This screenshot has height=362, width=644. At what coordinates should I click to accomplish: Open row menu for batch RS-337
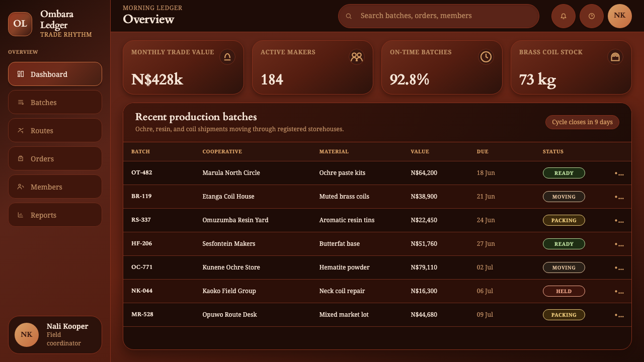(x=619, y=221)
